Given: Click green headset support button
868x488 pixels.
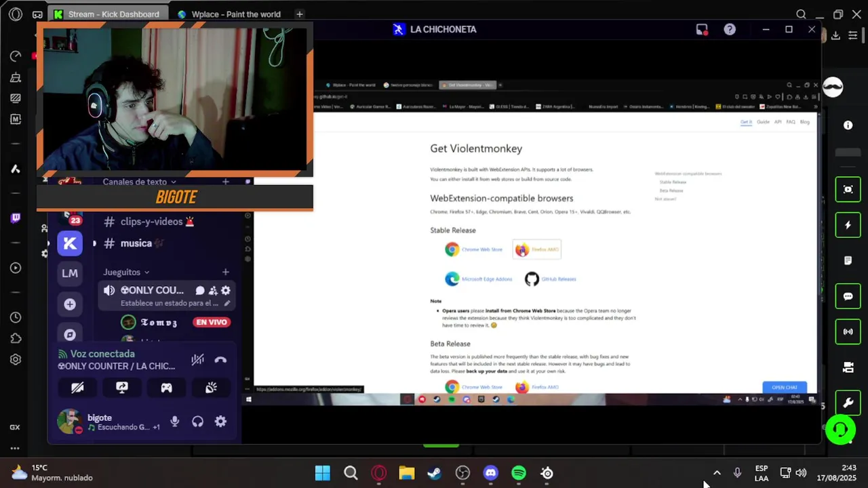Looking at the screenshot, I should coord(841,430).
